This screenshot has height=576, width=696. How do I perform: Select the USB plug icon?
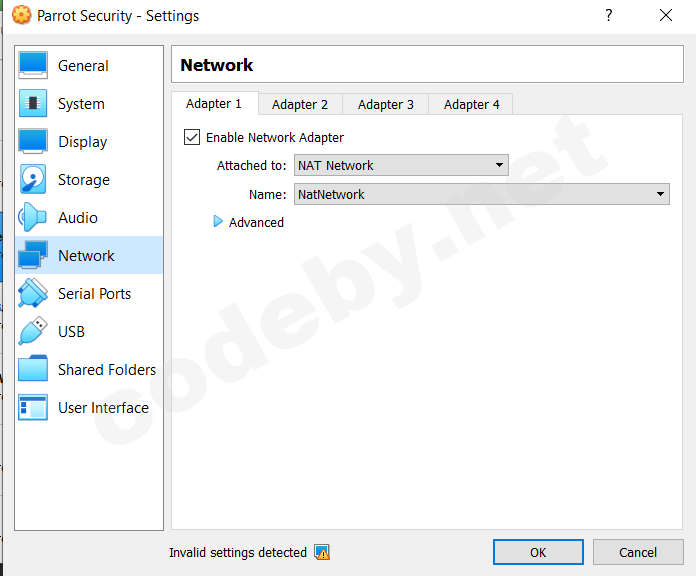coord(33,332)
